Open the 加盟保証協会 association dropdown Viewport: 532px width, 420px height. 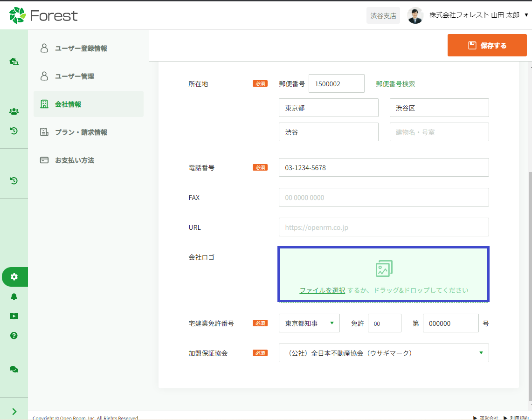coord(383,353)
